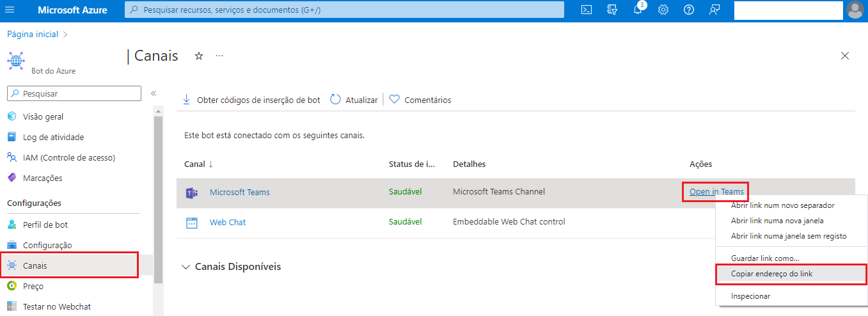Choose Guardar link como...
Screen dimensions: 868x316
click(765, 258)
